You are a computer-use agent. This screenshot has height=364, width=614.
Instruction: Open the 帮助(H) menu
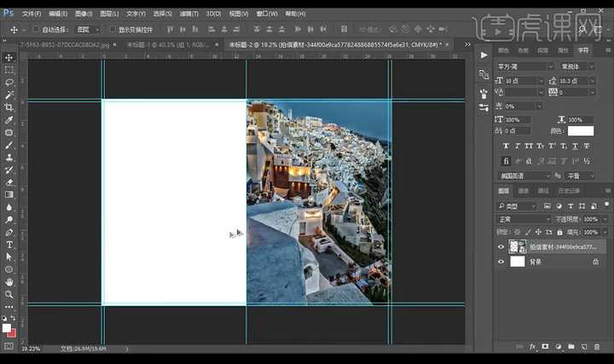point(295,14)
